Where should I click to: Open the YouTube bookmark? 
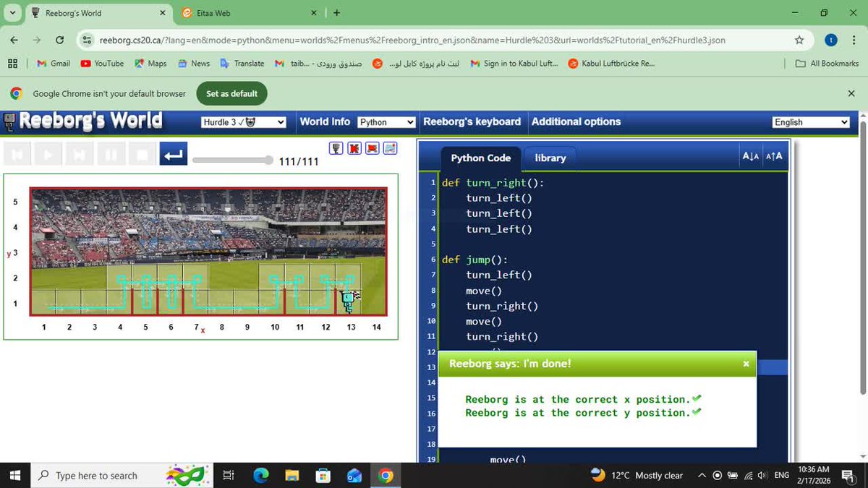point(102,64)
